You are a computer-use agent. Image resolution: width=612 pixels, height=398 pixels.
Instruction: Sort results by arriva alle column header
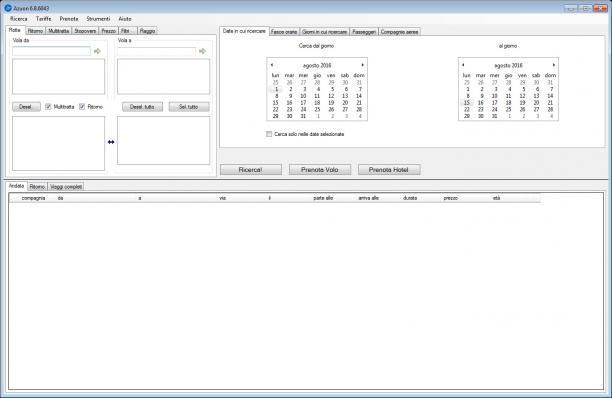pos(368,198)
